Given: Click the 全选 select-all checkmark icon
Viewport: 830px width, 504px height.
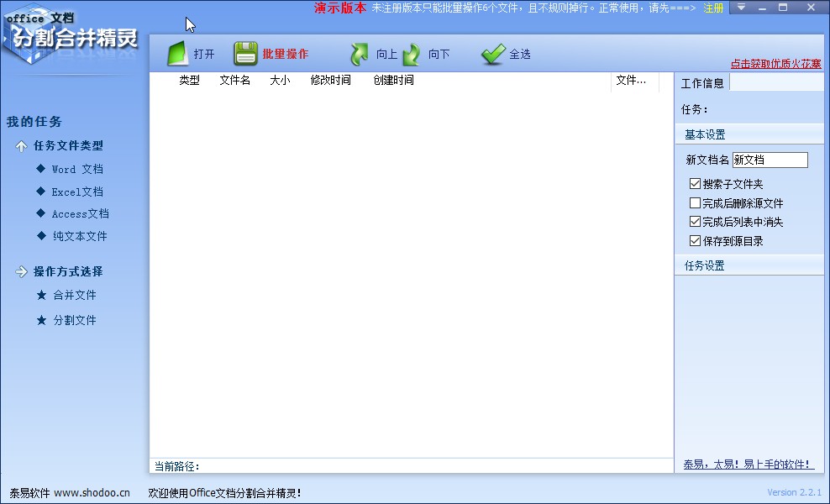Looking at the screenshot, I should [493, 52].
